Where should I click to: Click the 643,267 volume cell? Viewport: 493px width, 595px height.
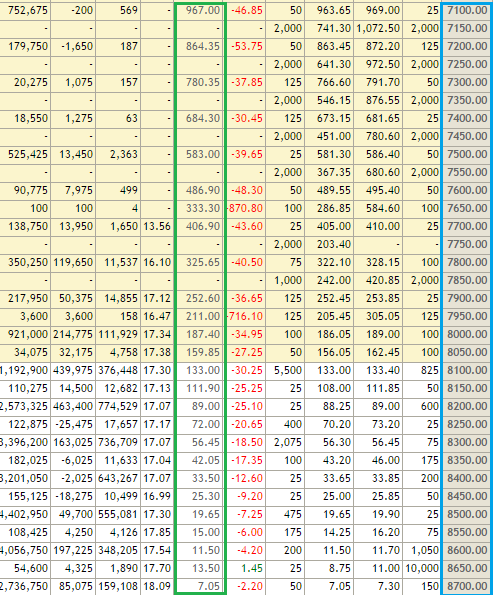tap(118, 479)
